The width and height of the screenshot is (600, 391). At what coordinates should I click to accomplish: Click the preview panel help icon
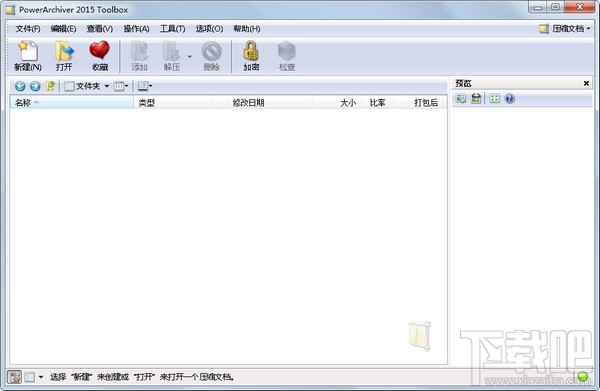click(x=509, y=99)
